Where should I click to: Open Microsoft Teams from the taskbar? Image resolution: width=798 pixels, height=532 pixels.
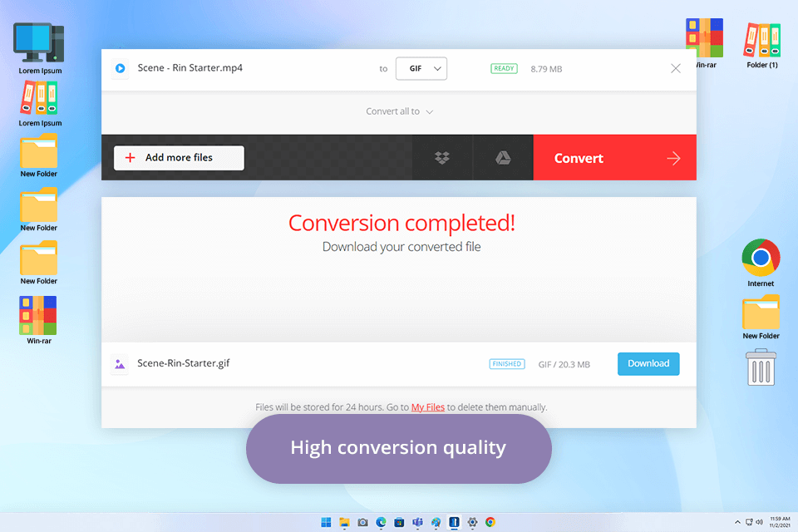418,522
